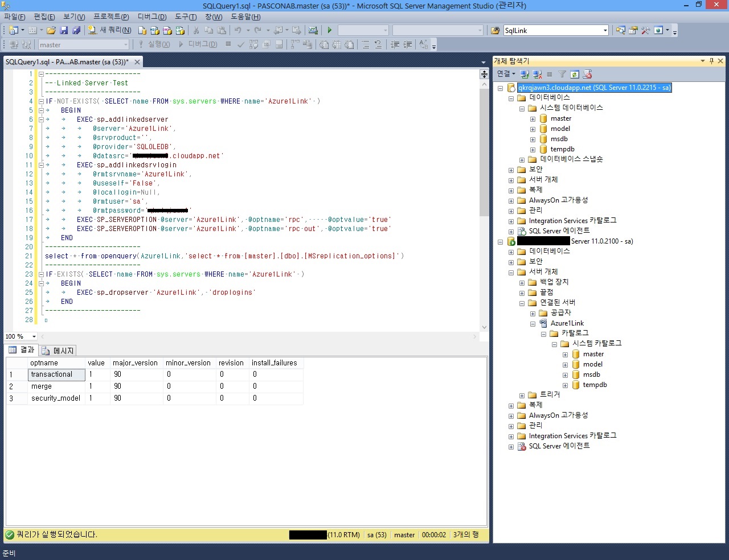The height and width of the screenshot is (560, 729).
Task: Collapse the Azure1Link linked server node
Action: pos(533,324)
